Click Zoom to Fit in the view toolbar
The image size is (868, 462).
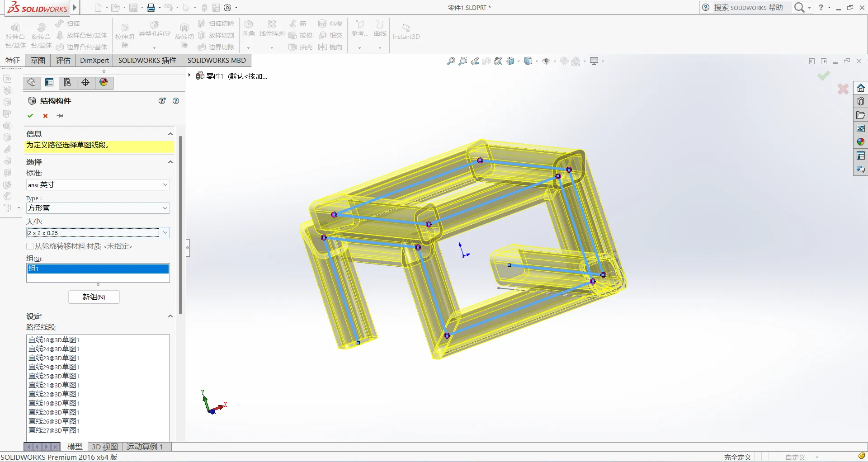[x=451, y=61]
